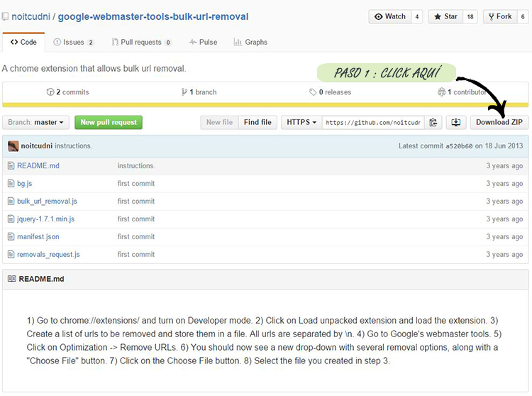Click Download ZIP button
Image resolution: width=532 pixels, height=396 pixels.
coord(499,122)
